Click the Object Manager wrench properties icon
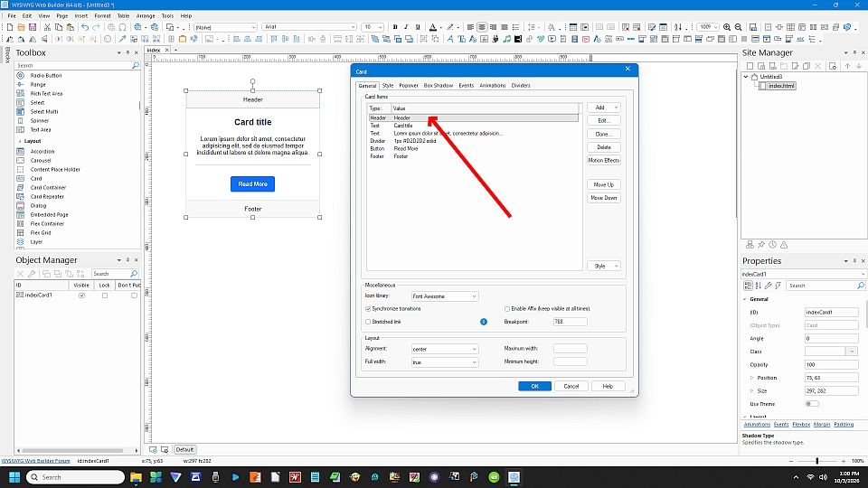 pyautogui.click(x=32, y=274)
